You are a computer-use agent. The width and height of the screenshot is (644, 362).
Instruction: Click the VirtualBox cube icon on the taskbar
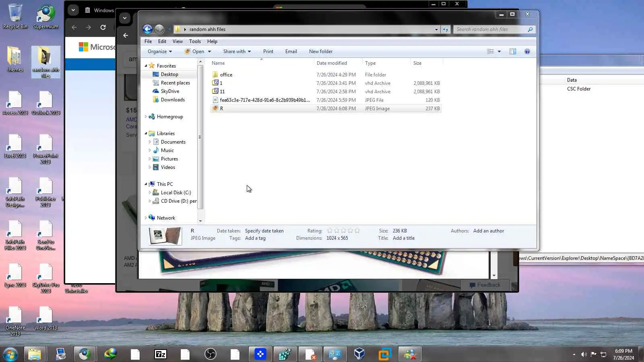pos(359,354)
